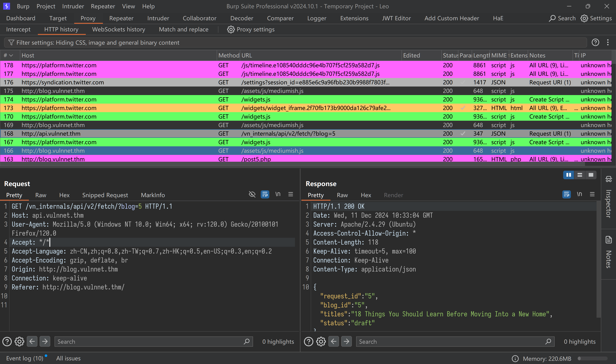Click magnifier in Request search box
The height and width of the screenshot is (364, 616).
[246, 341]
